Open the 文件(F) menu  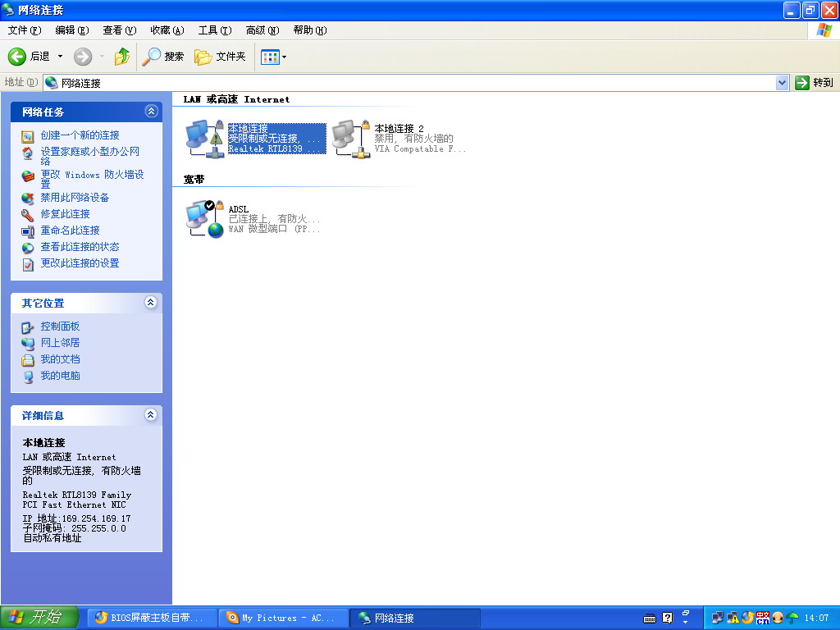pos(24,30)
